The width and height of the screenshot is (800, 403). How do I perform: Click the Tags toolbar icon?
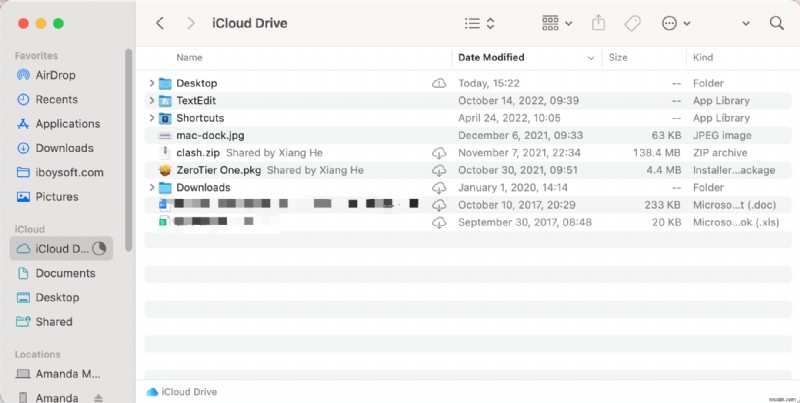coord(633,23)
